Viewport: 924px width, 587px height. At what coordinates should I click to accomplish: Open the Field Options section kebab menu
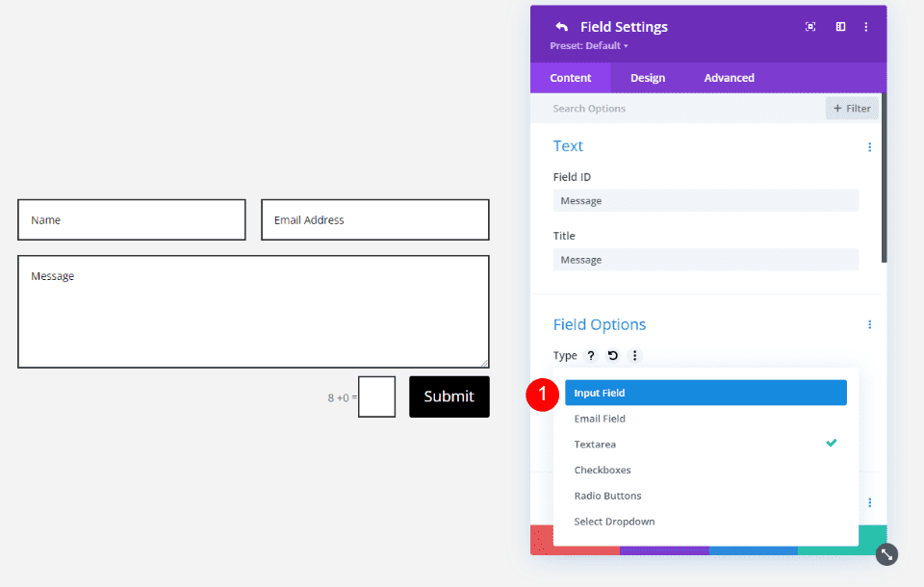point(870,324)
